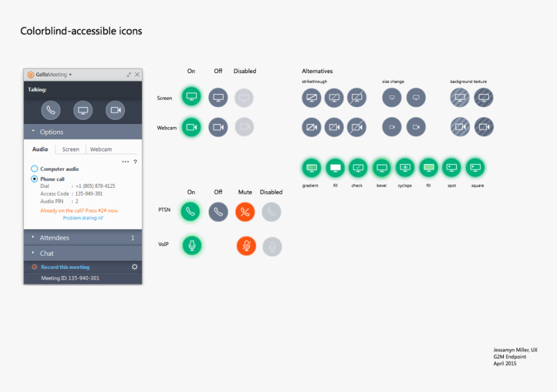The width and height of the screenshot is (557, 392).
Task: Open the GoToMeeting title dropdown menu
Action: tap(70, 75)
